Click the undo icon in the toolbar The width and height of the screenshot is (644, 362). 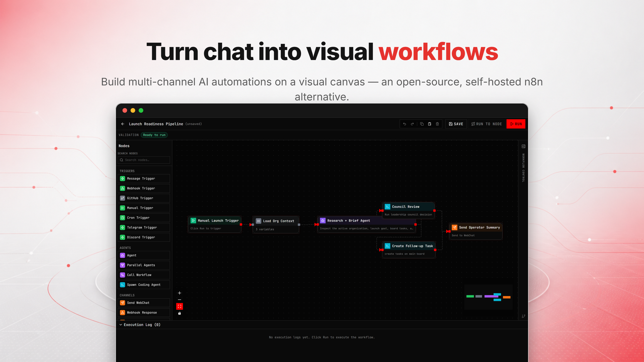[x=404, y=124]
